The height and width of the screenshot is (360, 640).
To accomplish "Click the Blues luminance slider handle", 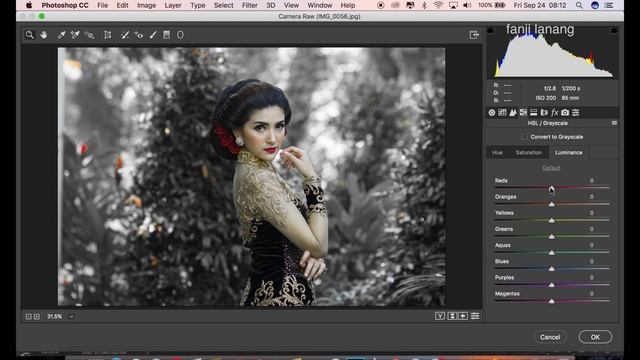I will pyautogui.click(x=551, y=269).
